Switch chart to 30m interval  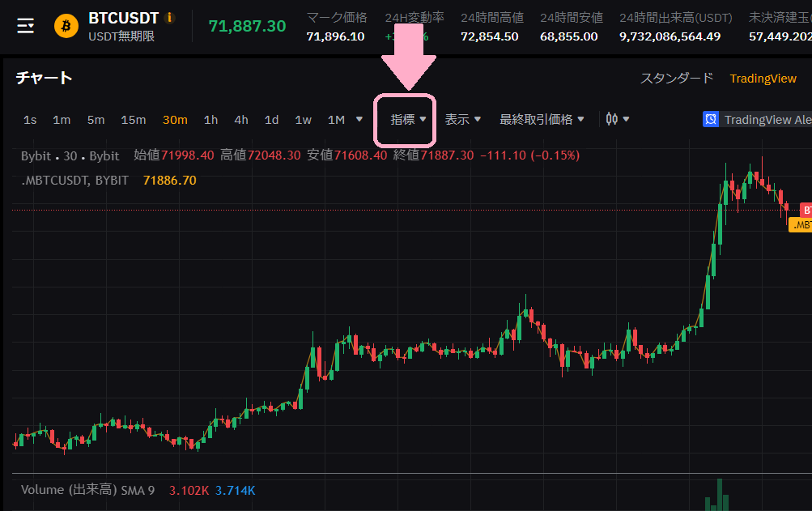(x=175, y=120)
